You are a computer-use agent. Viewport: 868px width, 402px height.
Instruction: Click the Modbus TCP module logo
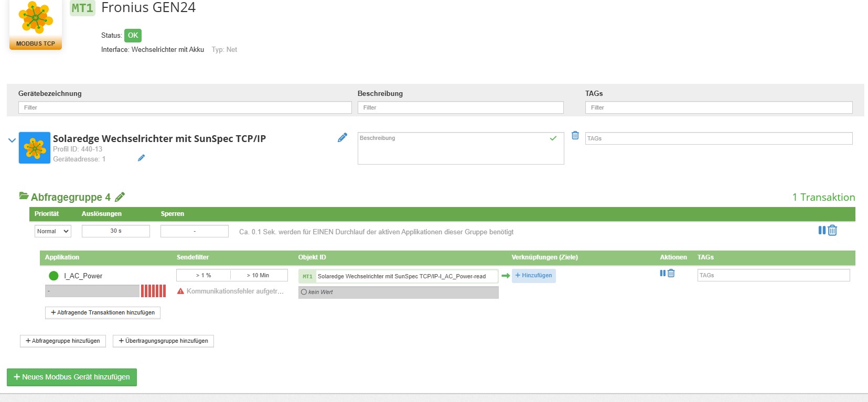[x=36, y=25]
